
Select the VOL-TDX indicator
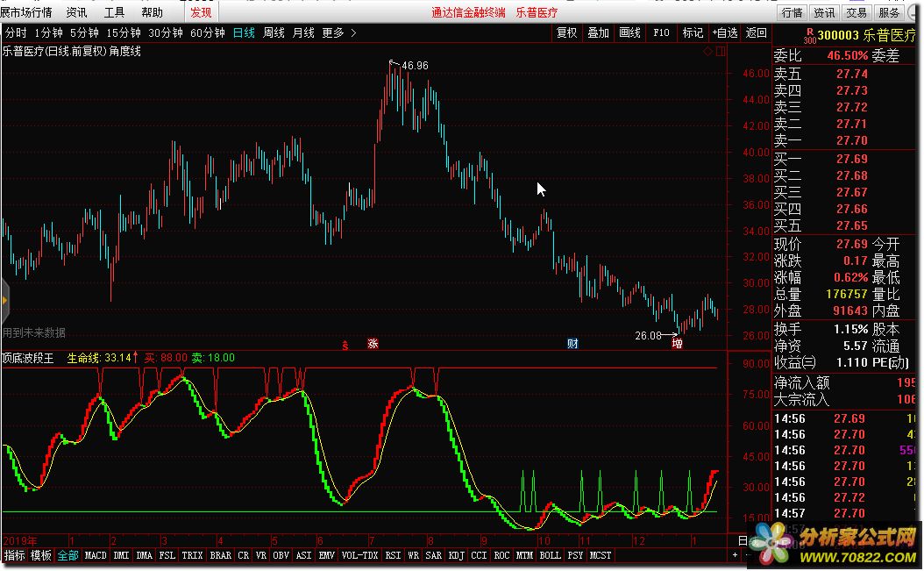(x=359, y=556)
